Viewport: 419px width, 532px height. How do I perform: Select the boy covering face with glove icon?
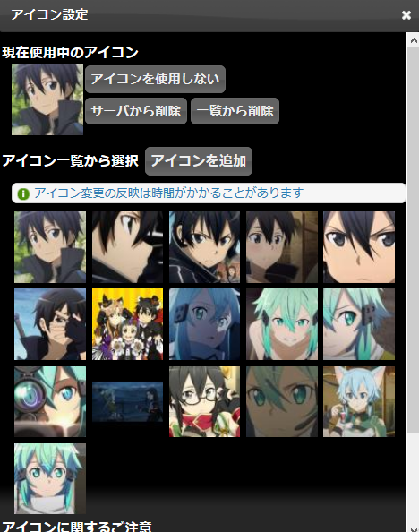coord(50,324)
